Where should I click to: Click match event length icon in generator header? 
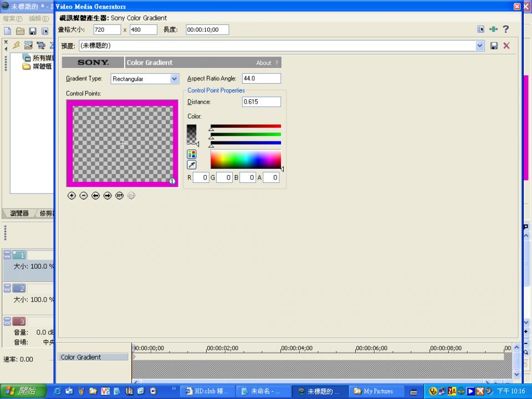481,29
